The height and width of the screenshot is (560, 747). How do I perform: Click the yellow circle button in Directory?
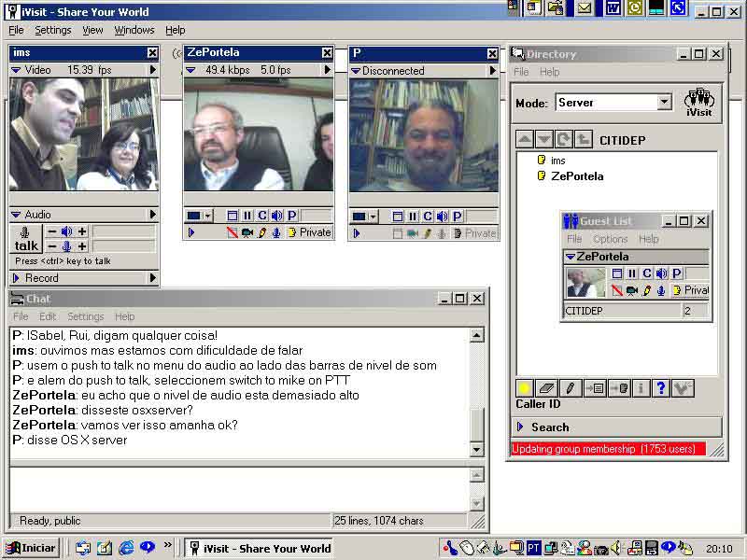(525, 388)
